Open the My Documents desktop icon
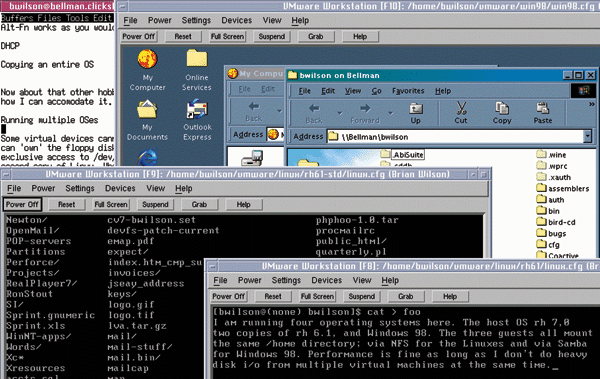 point(147,120)
